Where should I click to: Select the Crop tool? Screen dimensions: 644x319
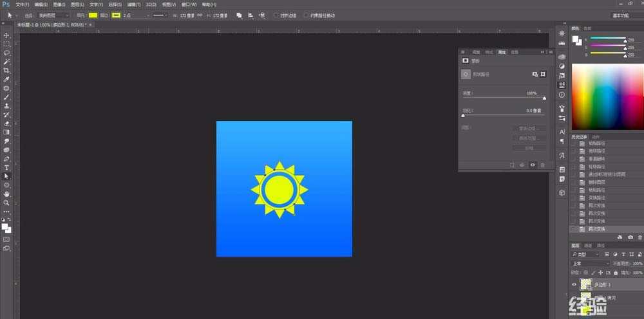pos(6,70)
